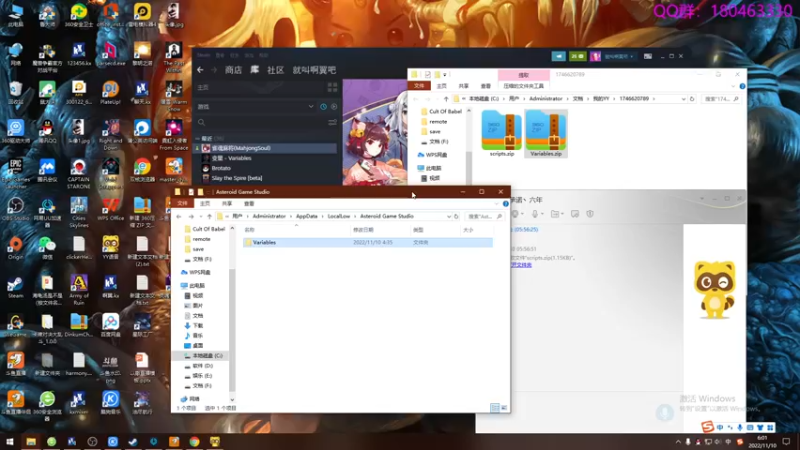Image resolution: width=800 pixels, height=450 pixels.
Task: Select MahjongSoul in the Steam library list
Action: coord(266,148)
